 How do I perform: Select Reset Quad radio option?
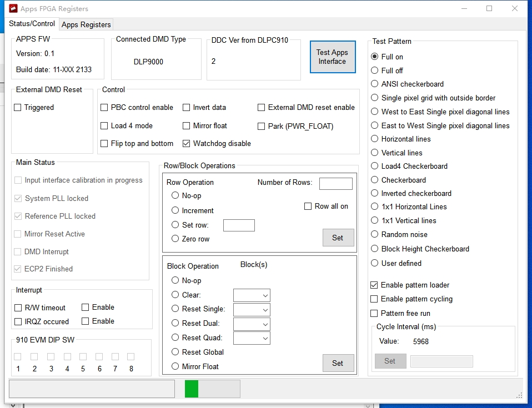point(175,337)
